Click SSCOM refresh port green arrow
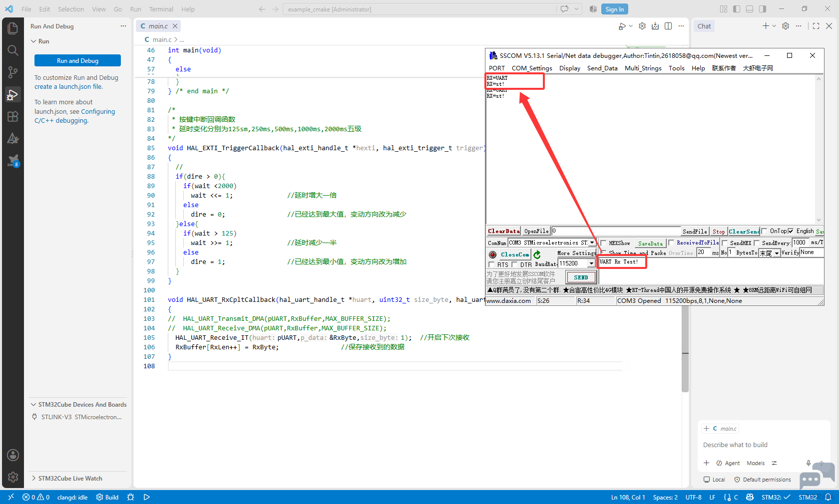 click(537, 254)
